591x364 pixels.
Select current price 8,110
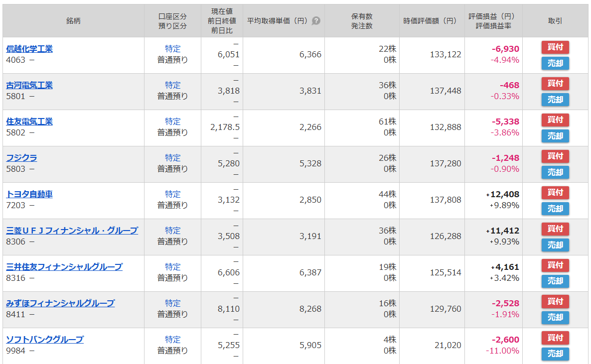tap(229, 309)
